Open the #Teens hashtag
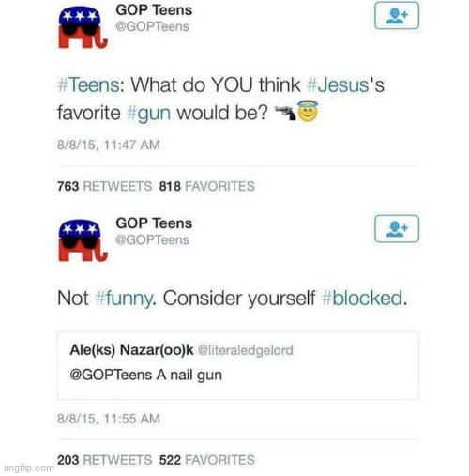 [x=89, y=85]
